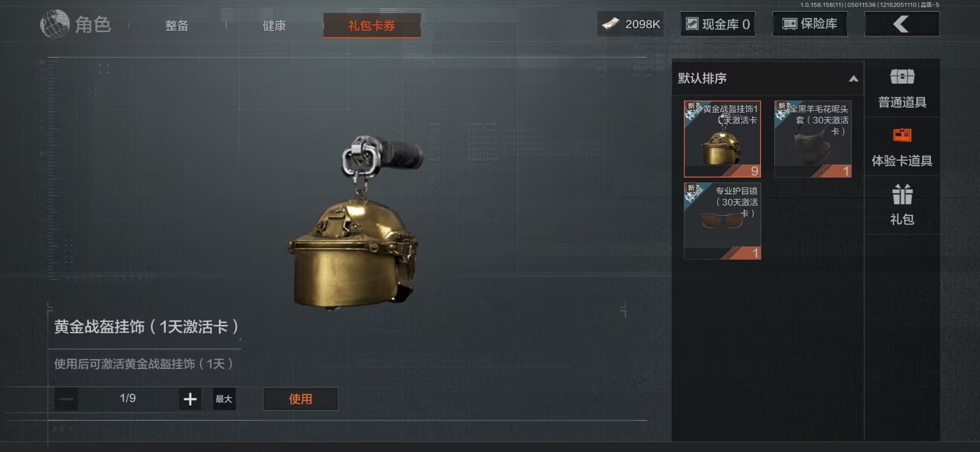980x452 pixels.
Task: Select the 全黑羊毛花呢头套 card item
Action: 813,139
